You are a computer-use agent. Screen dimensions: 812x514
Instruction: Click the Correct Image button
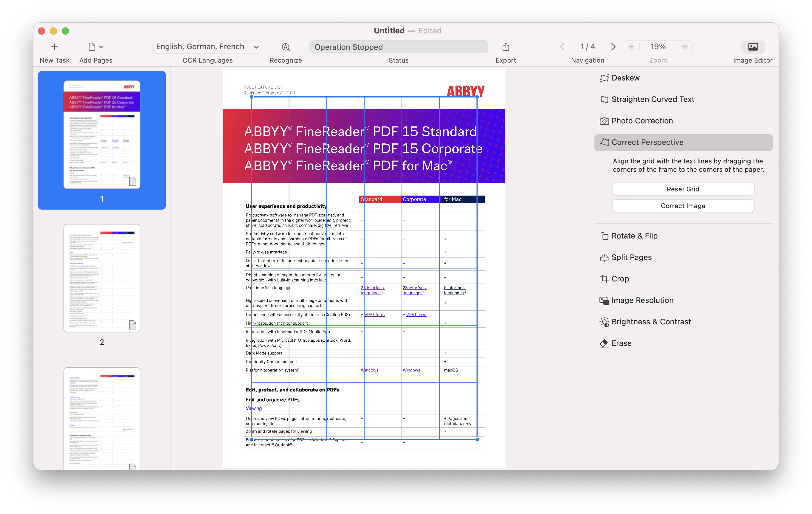pos(683,205)
